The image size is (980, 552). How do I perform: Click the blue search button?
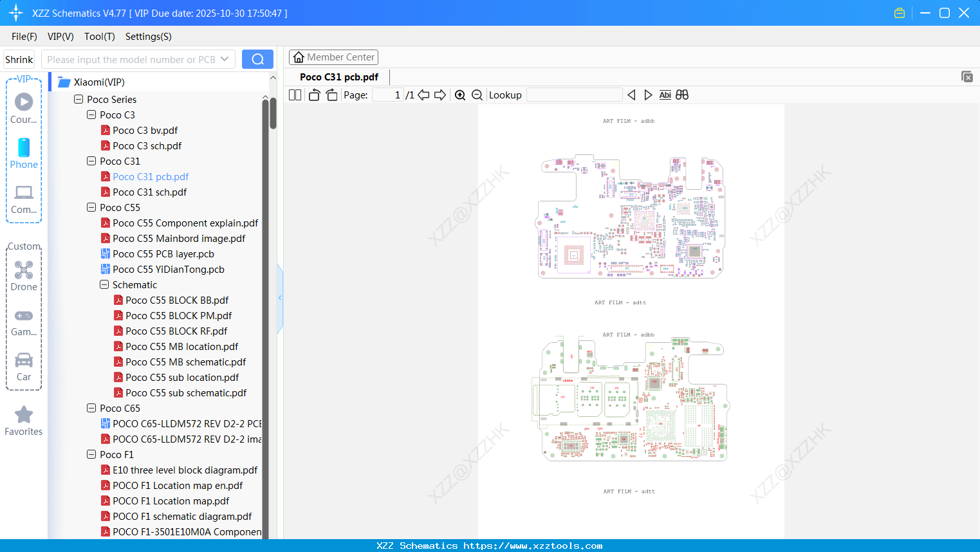[x=257, y=59]
